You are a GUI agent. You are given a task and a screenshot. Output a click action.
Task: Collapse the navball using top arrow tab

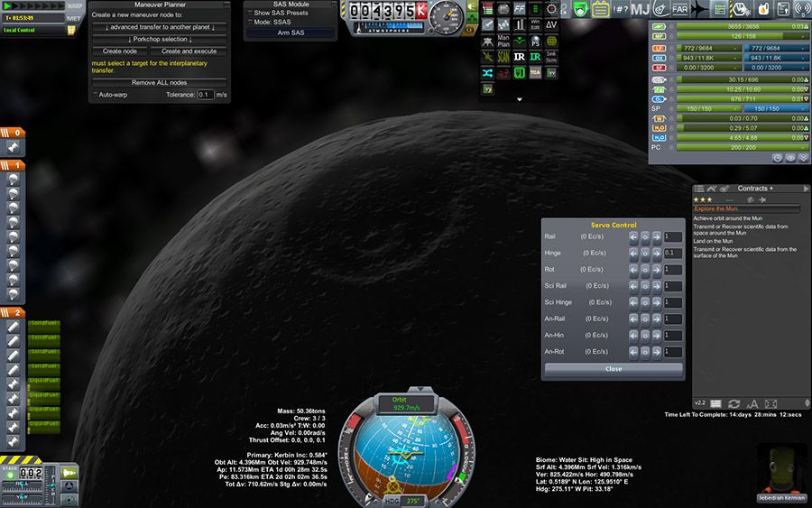tap(420, 389)
